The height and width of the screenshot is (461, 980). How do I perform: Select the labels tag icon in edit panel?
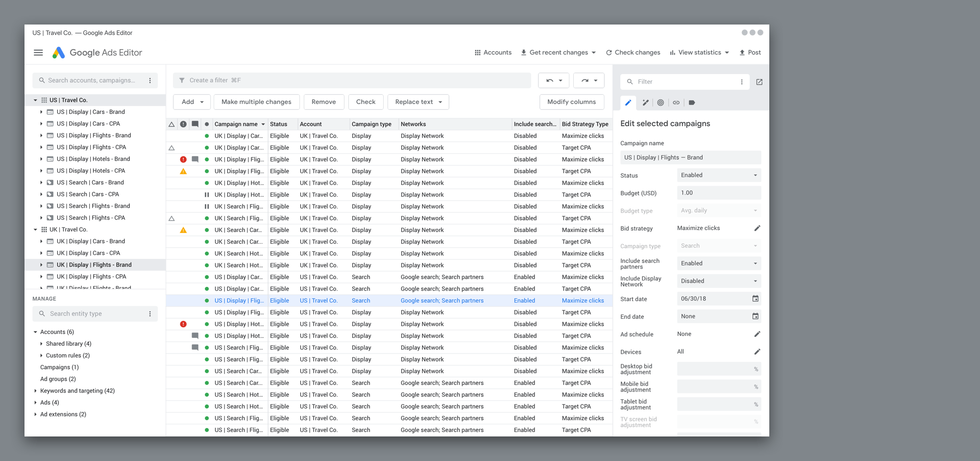pos(692,102)
